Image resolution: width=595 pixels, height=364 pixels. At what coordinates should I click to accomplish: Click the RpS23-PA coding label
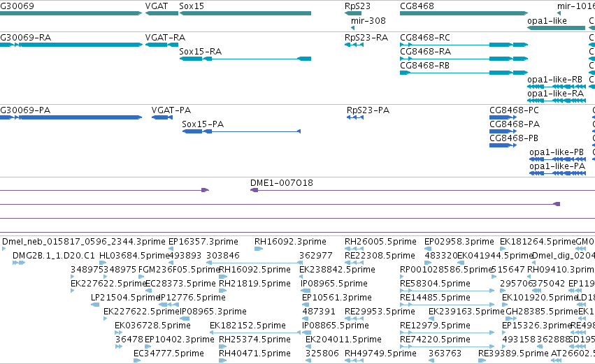368,110
